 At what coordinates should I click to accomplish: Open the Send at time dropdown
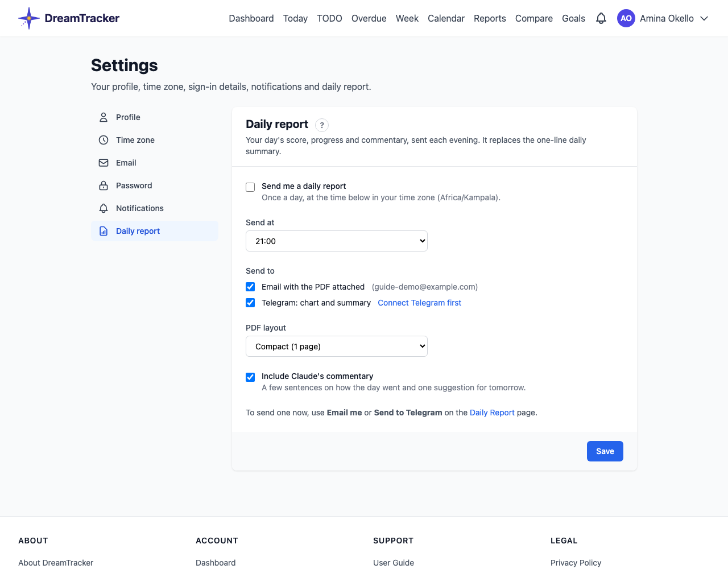tap(337, 241)
